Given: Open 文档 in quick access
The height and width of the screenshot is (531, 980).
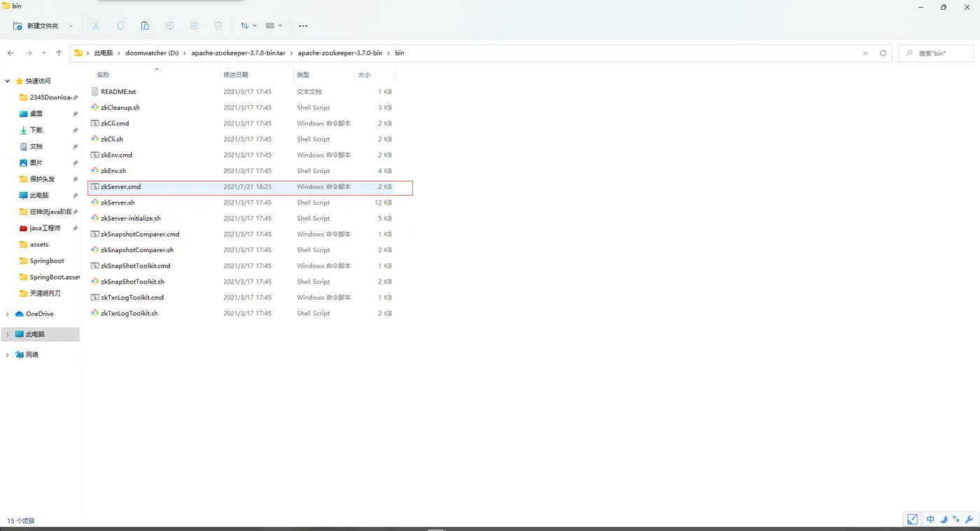Looking at the screenshot, I should click(x=31, y=146).
